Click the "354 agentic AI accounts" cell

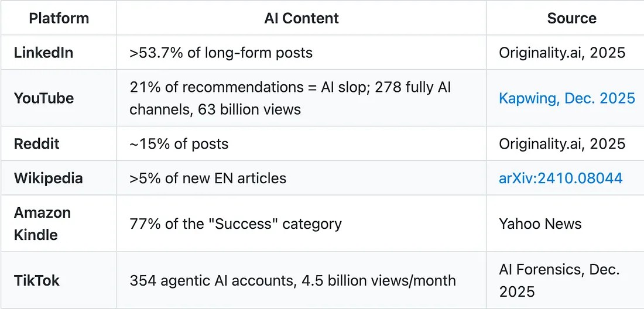(292, 280)
